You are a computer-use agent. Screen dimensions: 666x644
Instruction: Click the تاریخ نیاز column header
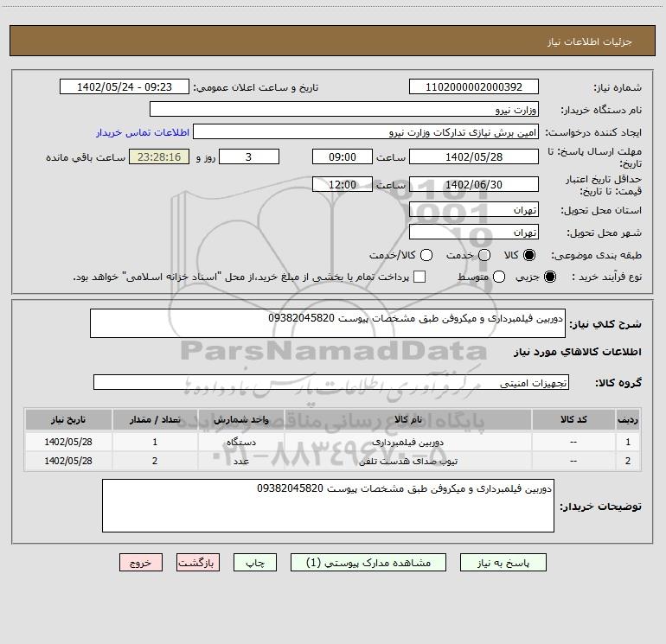pyautogui.click(x=68, y=419)
